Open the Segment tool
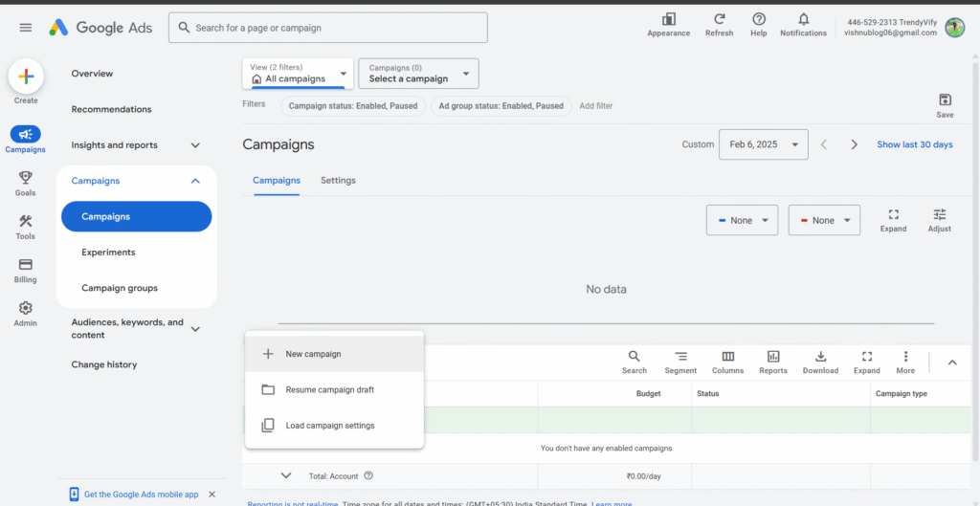This screenshot has width=980, height=506. click(x=680, y=363)
